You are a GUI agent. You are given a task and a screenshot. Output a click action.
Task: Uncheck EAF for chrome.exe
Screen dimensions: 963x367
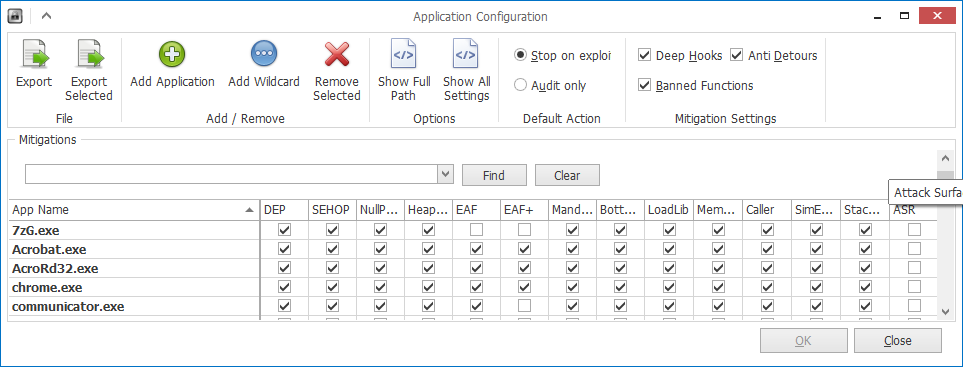coord(477,287)
